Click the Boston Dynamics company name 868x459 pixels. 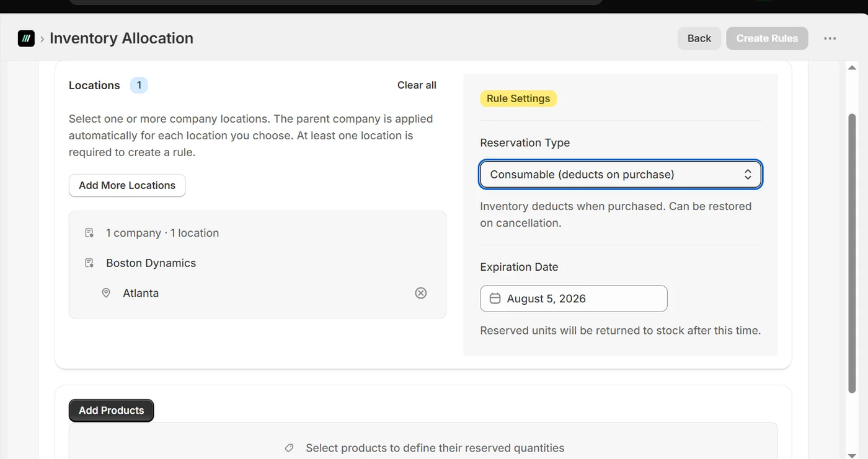pyautogui.click(x=151, y=263)
